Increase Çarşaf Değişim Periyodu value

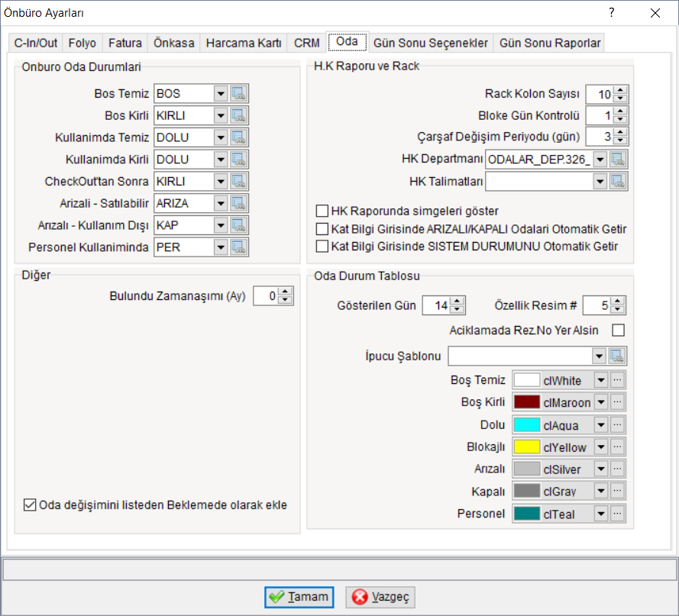(621, 133)
